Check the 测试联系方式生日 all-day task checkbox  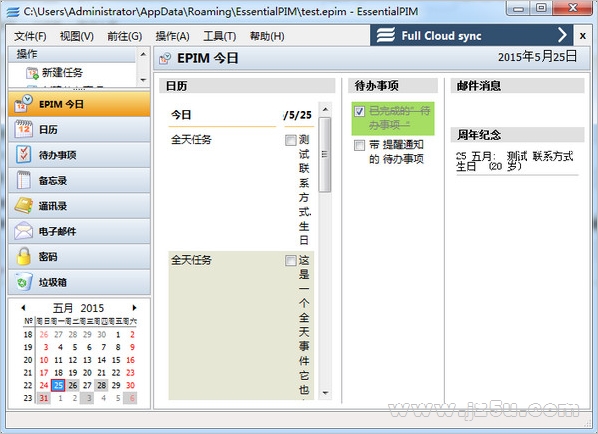click(x=291, y=140)
